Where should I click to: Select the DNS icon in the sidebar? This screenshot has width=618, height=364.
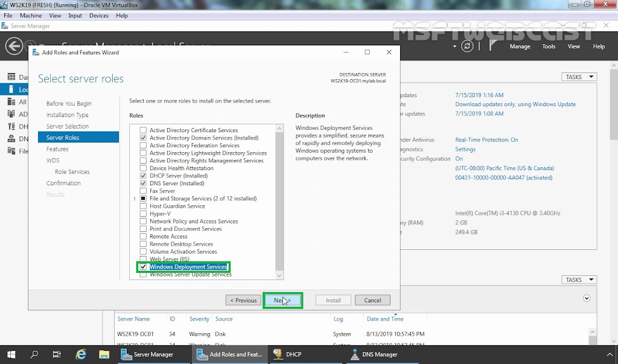pos(11,138)
